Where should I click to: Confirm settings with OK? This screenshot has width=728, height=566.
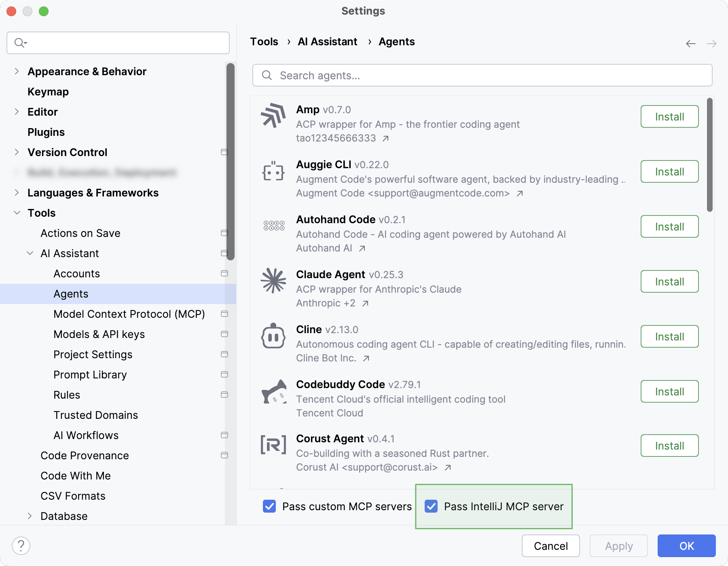coord(686,546)
